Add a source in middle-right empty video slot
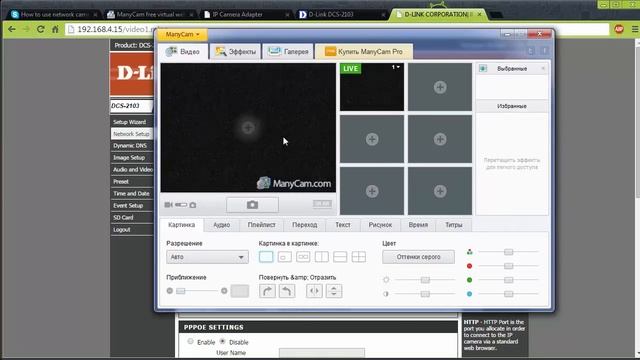Screen dimensions: 640x360 (440, 139)
